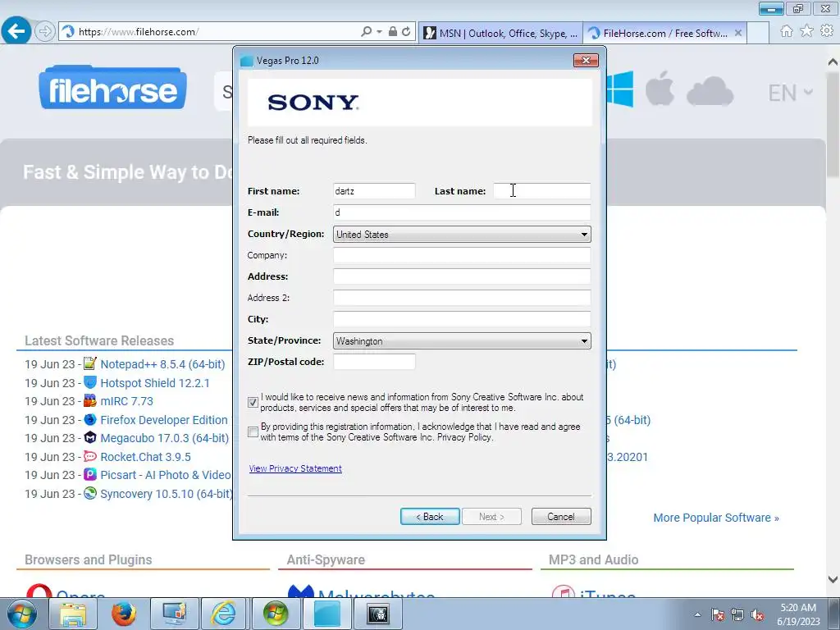Click the network tray icon
This screenshot has height=630, width=840.
[737, 614]
